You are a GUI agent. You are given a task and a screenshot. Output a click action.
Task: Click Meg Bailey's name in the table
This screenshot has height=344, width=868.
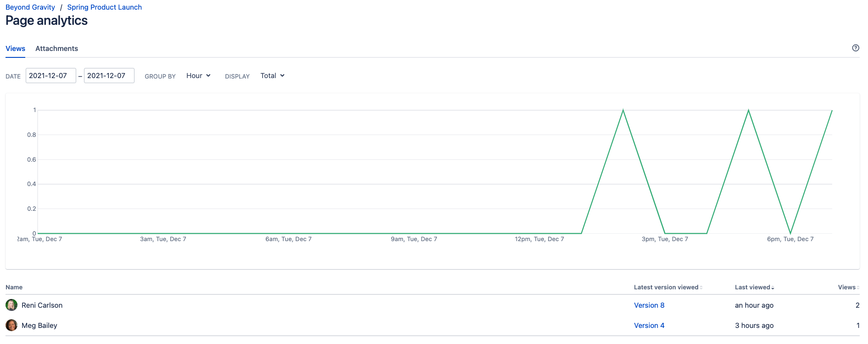(39, 326)
